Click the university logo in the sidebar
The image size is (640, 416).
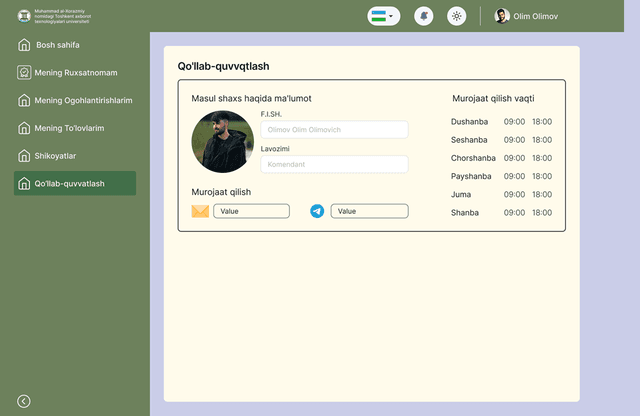24,16
